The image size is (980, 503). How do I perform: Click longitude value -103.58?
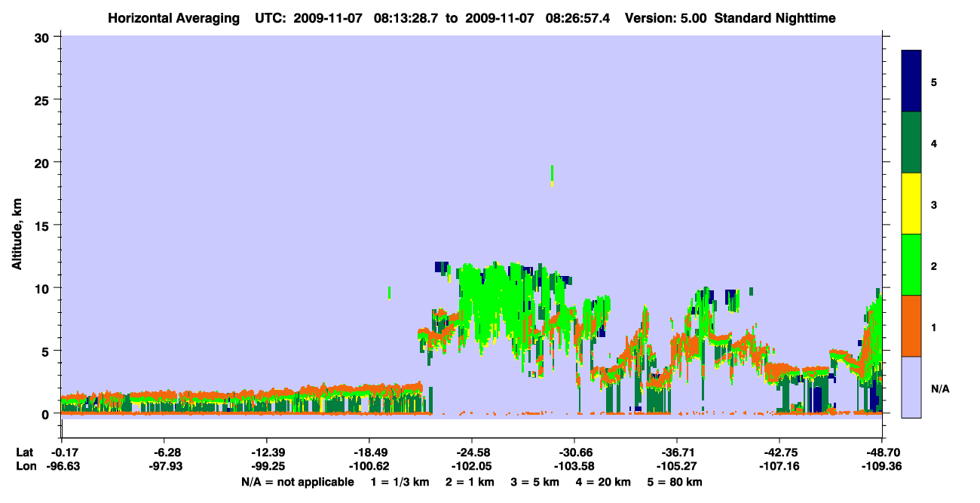574,466
